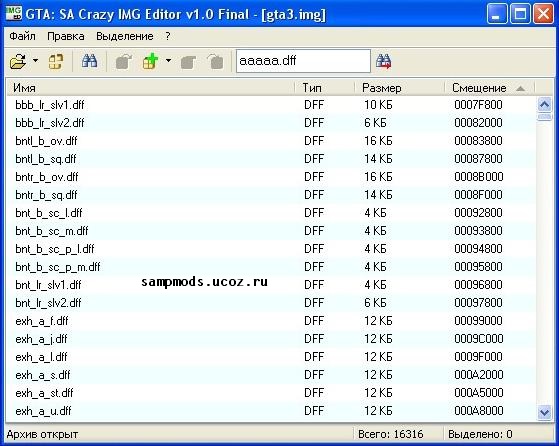Select file bntl_b_ov.dff
The height and width of the screenshot is (446, 559).
(46, 141)
